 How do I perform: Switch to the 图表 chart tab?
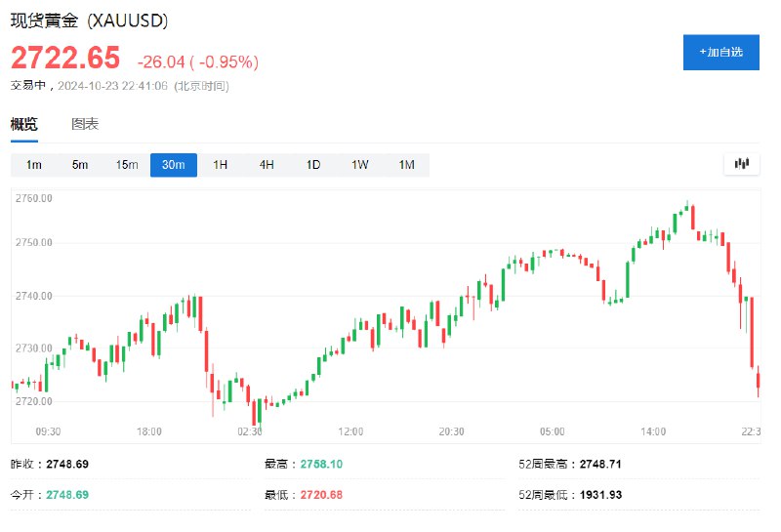point(85,124)
